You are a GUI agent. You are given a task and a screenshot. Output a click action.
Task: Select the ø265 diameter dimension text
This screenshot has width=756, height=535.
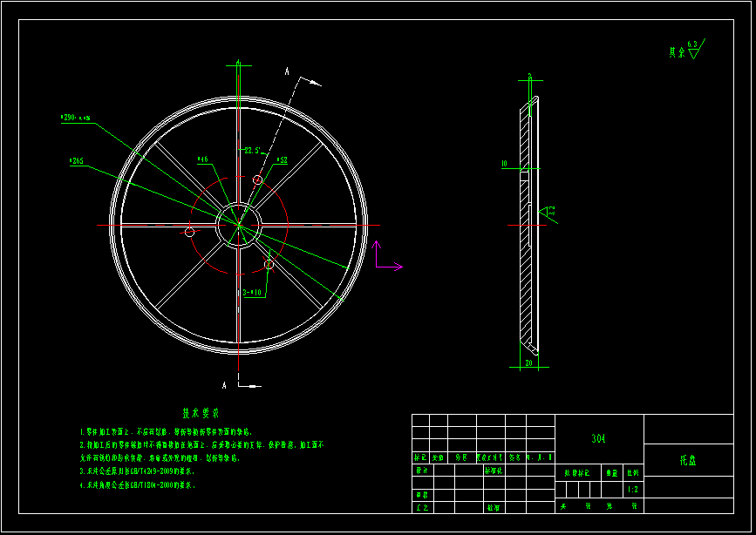point(77,161)
